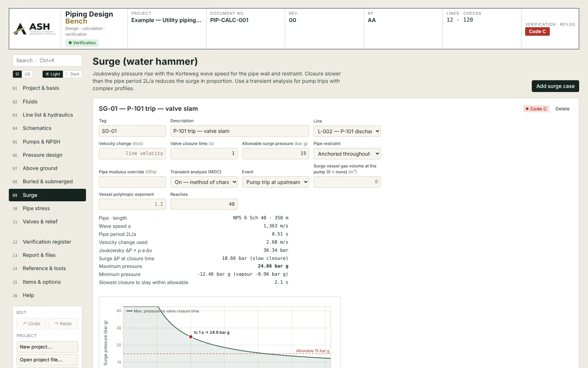
Task: Open Pumps & NPSH page
Action: pyautogui.click(x=47, y=142)
